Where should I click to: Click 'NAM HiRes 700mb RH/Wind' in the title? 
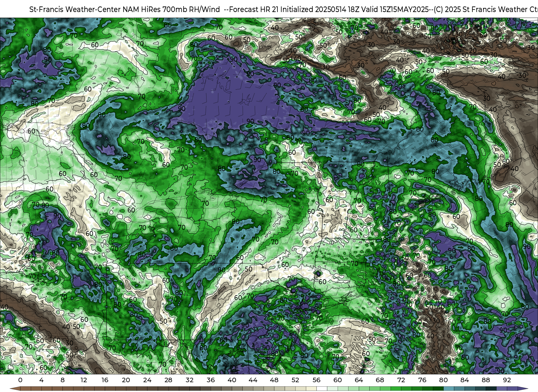(x=171, y=10)
